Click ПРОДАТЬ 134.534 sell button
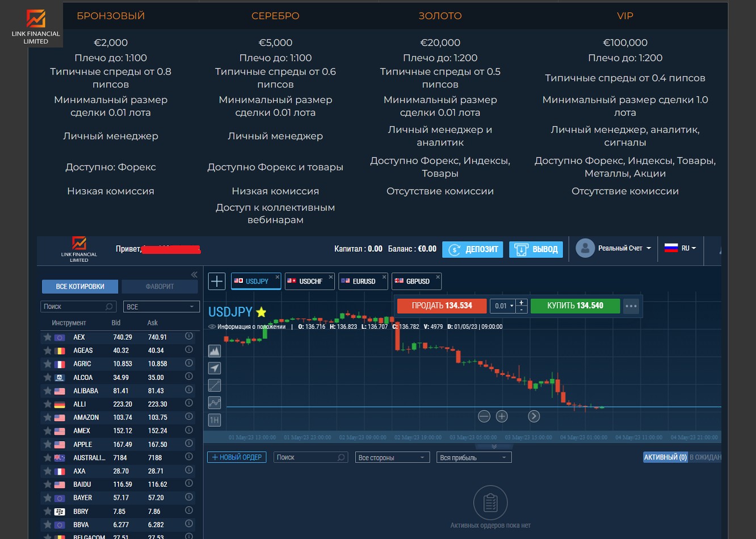This screenshot has height=539, width=756. [442, 306]
